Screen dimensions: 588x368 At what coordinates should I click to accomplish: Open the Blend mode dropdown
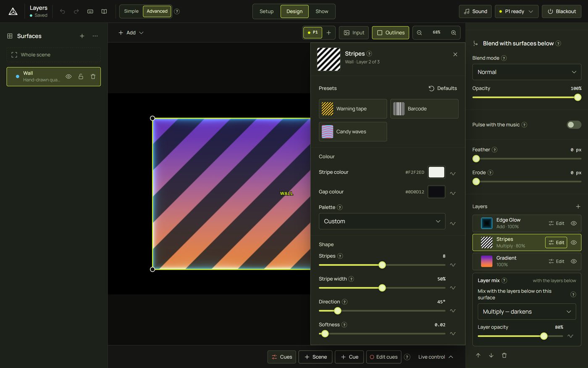tap(527, 72)
